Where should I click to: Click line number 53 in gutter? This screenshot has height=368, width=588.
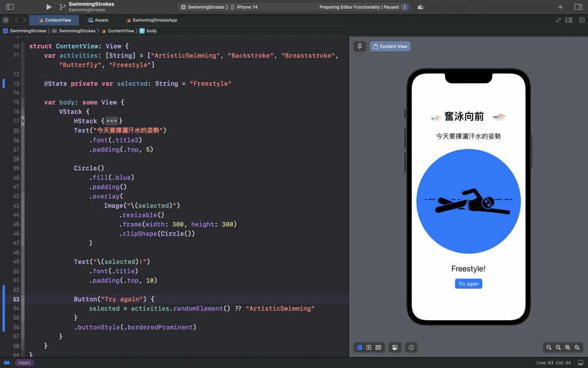pos(16,299)
